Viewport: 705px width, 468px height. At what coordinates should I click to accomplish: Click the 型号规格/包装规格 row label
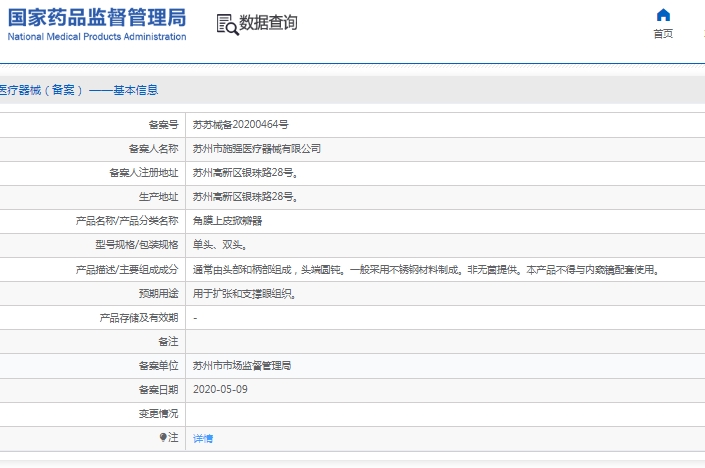tap(137, 245)
